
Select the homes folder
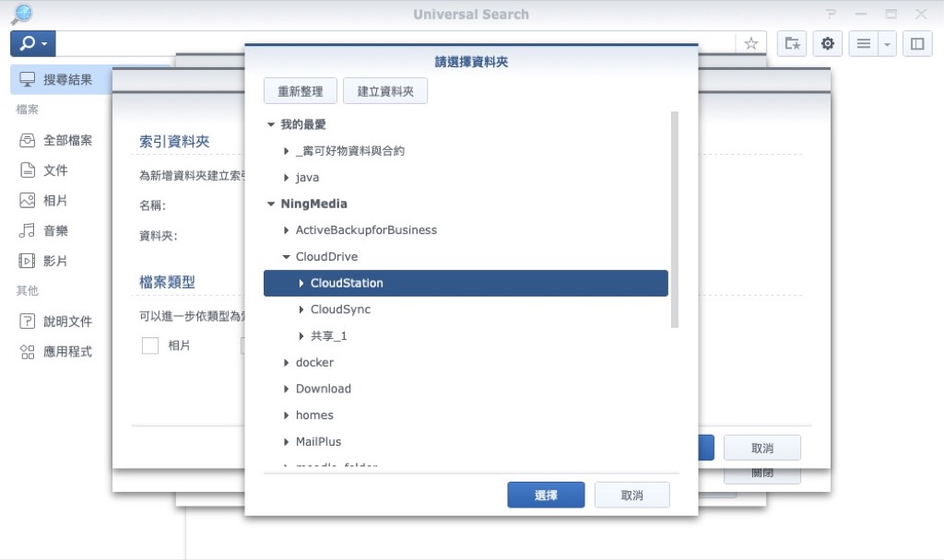(314, 415)
